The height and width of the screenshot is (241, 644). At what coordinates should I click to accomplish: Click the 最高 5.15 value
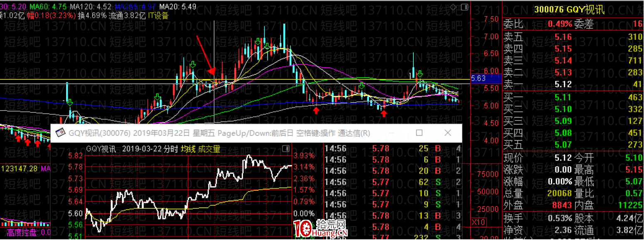tap(634, 170)
